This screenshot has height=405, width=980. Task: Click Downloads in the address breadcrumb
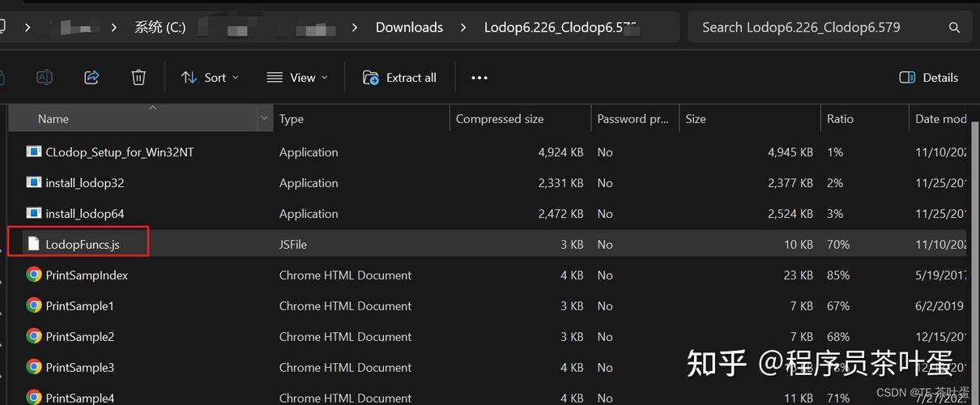(x=409, y=28)
